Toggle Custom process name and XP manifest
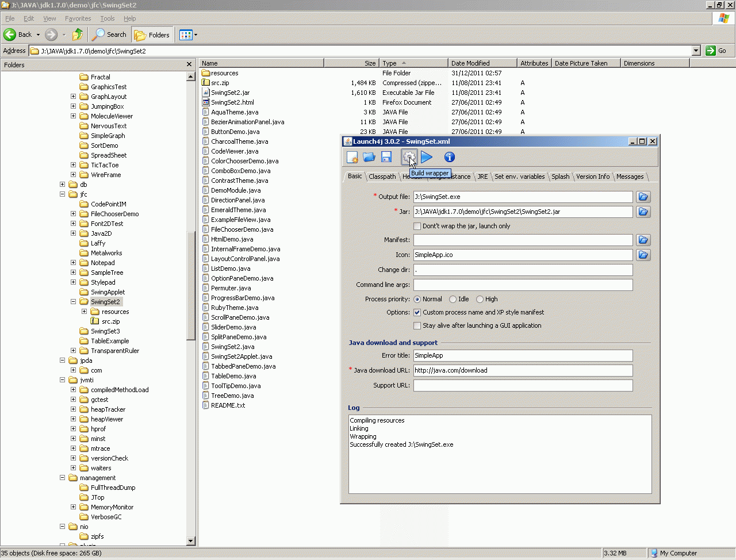The width and height of the screenshot is (736, 560). point(417,312)
